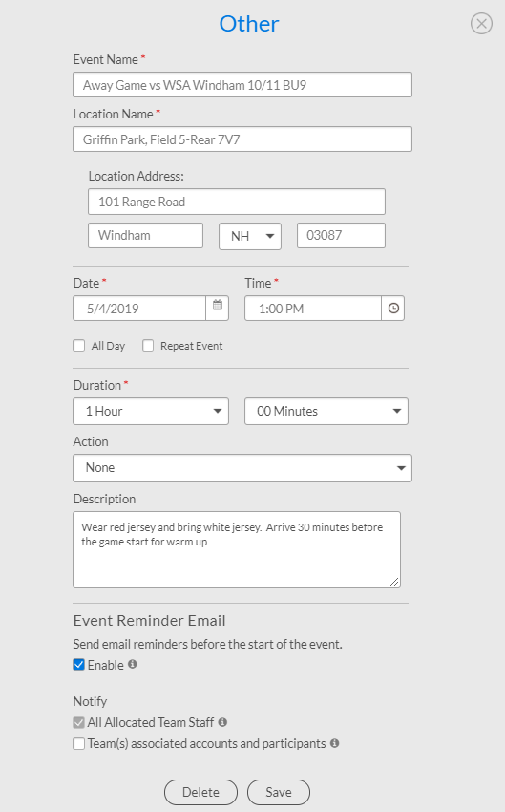The height and width of the screenshot is (812, 505).
Task: Click info icon next to Enable
Action: 133,664
